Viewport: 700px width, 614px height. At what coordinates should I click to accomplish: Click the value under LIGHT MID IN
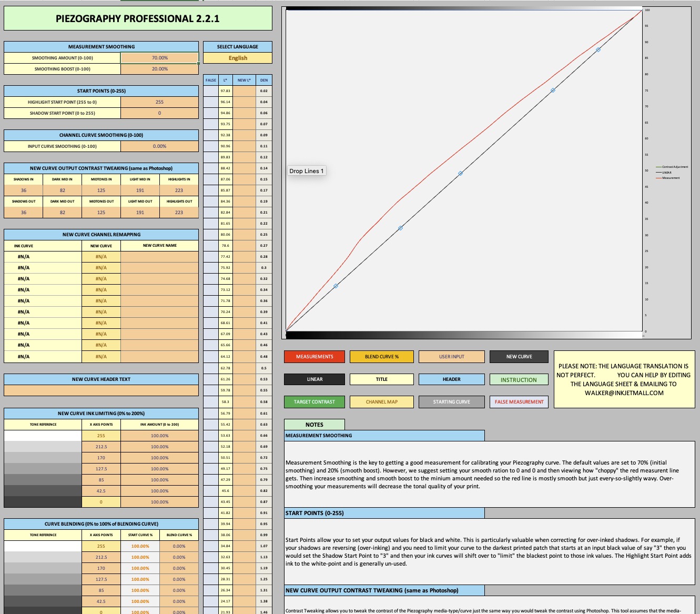coord(140,190)
